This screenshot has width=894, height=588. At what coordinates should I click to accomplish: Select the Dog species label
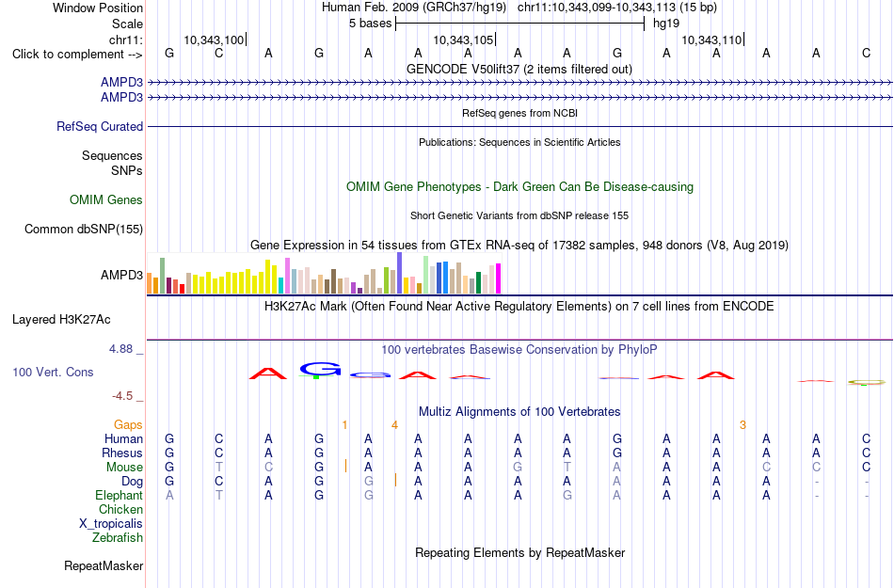132,482
